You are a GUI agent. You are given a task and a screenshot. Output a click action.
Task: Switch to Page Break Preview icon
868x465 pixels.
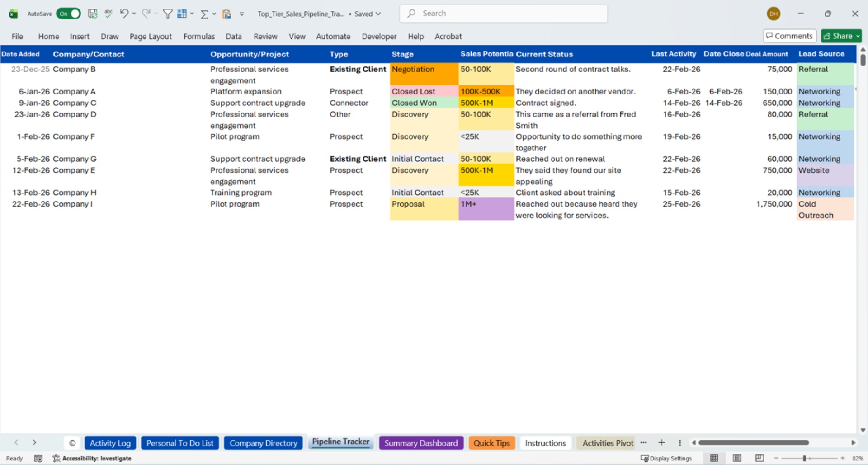coord(760,458)
